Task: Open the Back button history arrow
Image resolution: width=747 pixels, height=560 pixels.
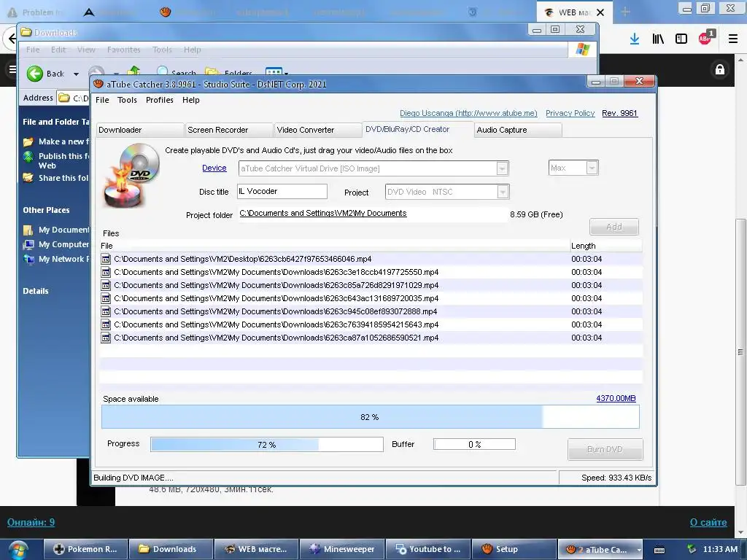Action: (x=76, y=74)
